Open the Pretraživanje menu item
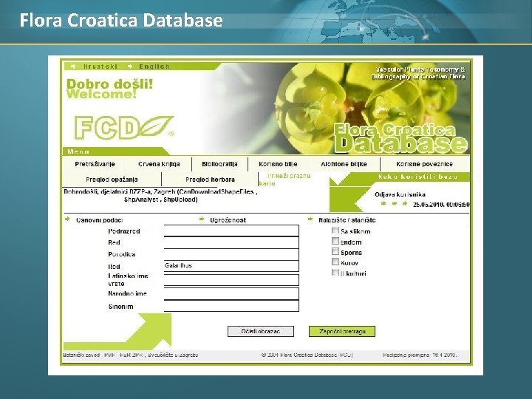This screenshot has height=399, width=532. 95,164
